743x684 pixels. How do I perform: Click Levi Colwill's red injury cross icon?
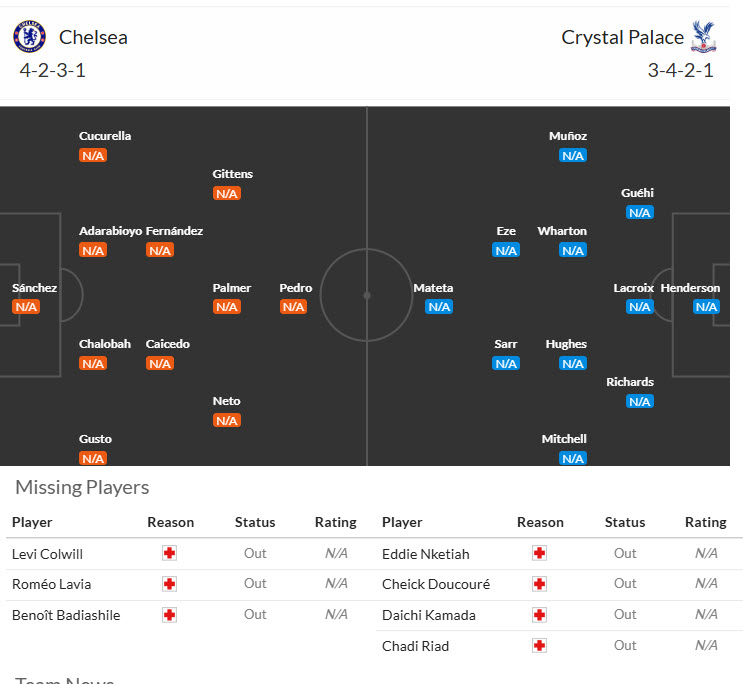point(169,553)
